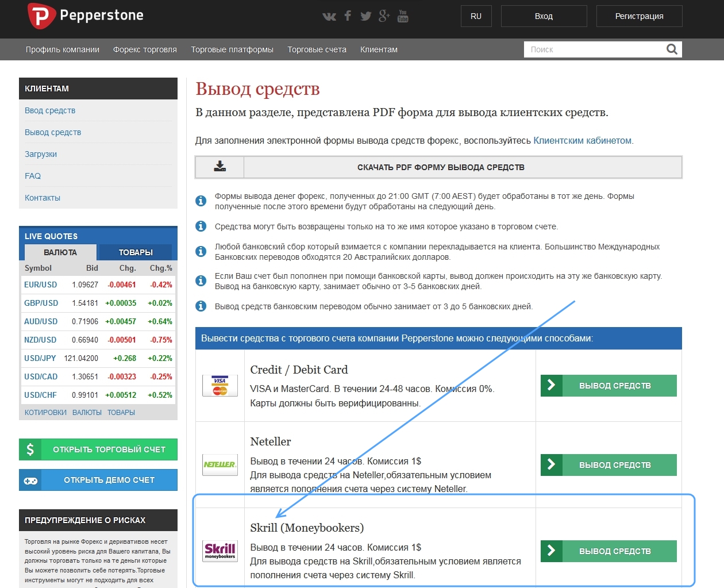Image resolution: width=724 pixels, height=588 pixels.
Task: Click the info icon beside the same bank card note
Action: [x=201, y=280]
